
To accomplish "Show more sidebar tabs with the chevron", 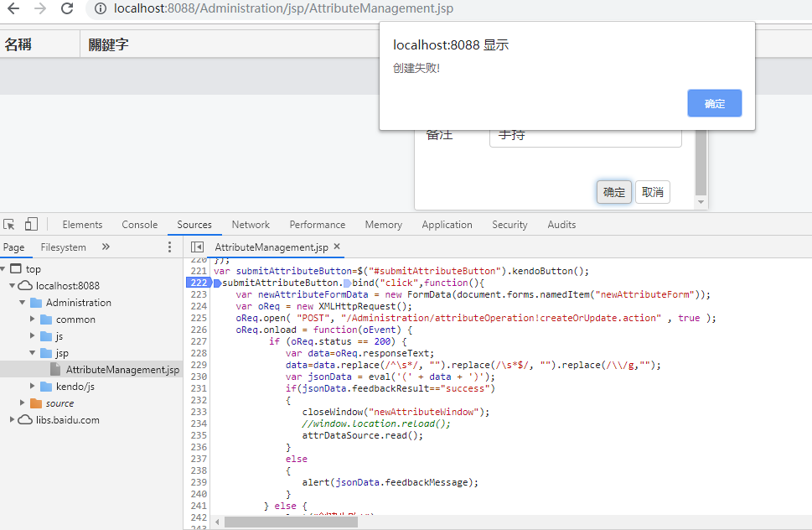I will click(x=106, y=247).
